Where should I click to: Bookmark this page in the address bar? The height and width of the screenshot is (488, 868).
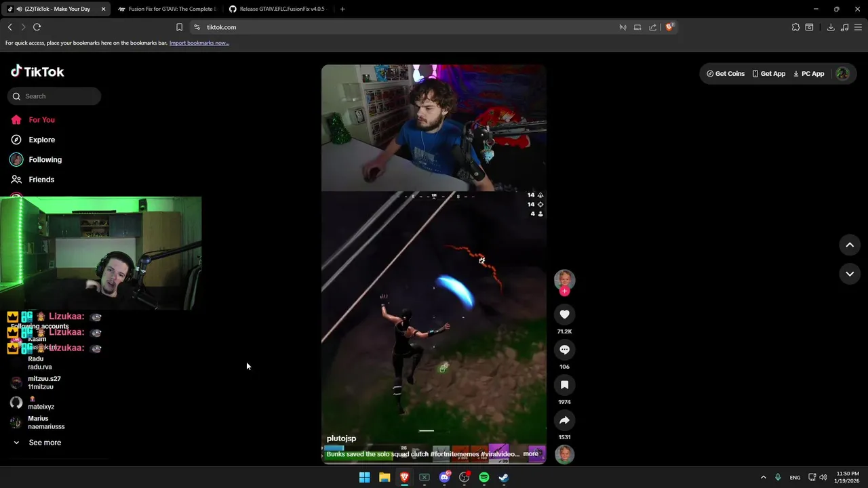coord(179,27)
